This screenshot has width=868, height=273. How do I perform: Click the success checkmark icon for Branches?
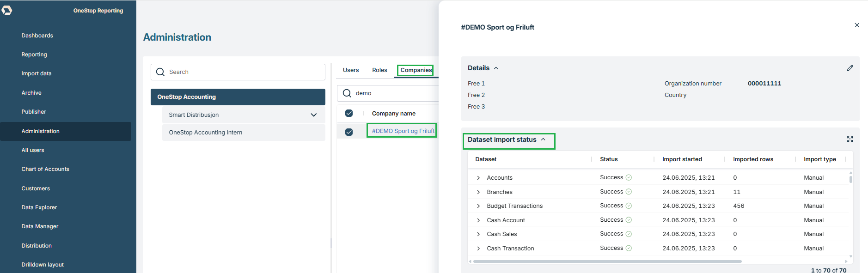[629, 192]
